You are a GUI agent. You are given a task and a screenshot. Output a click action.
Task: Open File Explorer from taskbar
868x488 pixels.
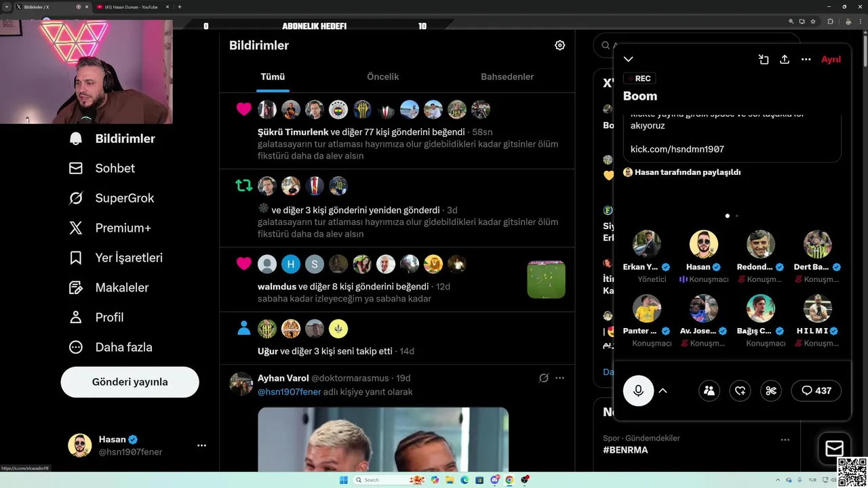coord(450,480)
